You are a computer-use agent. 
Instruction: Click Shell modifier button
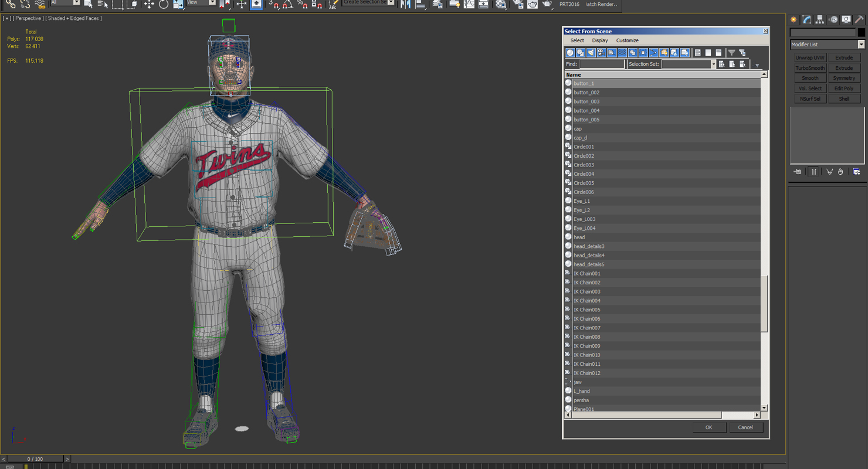pyautogui.click(x=844, y=99)
